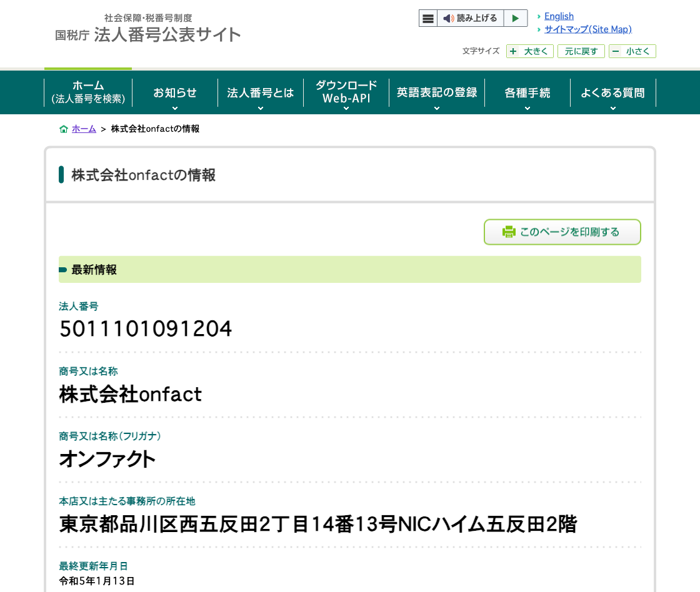
Task: Open the 英語表記の登録 menu
Action: click(x=437, y=92)
